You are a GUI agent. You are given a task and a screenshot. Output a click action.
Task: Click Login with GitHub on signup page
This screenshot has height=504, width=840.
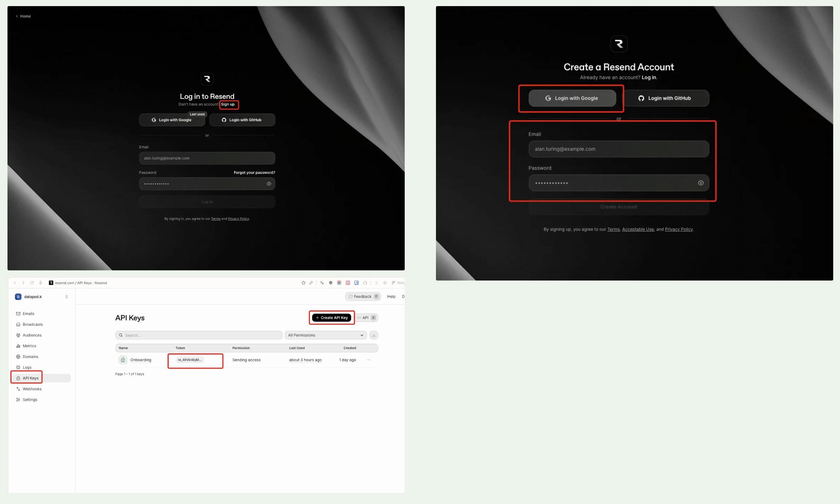665,98
